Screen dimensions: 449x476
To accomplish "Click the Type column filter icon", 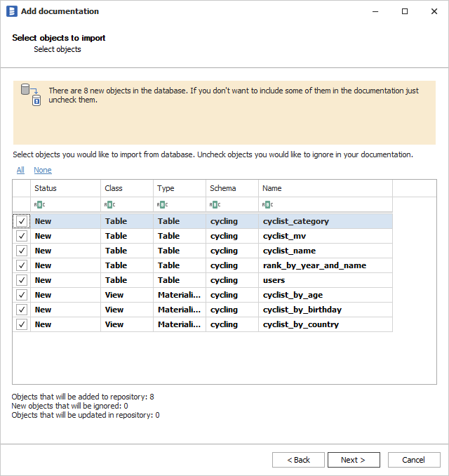I will click(x=162, y=204).
